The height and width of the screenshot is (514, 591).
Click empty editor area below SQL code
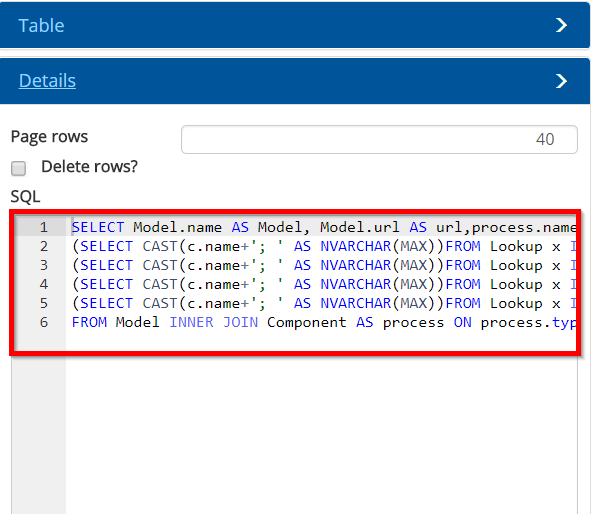coord(321,433)
